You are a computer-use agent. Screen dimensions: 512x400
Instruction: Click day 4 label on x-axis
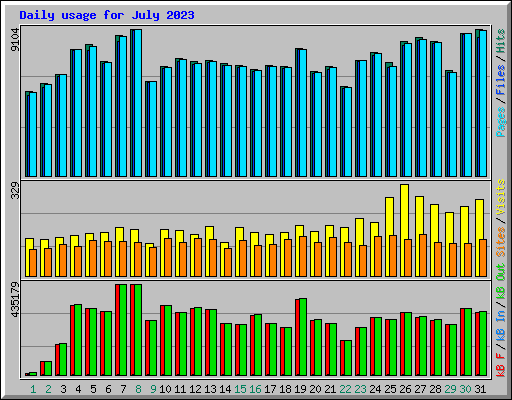pos(78,389)
